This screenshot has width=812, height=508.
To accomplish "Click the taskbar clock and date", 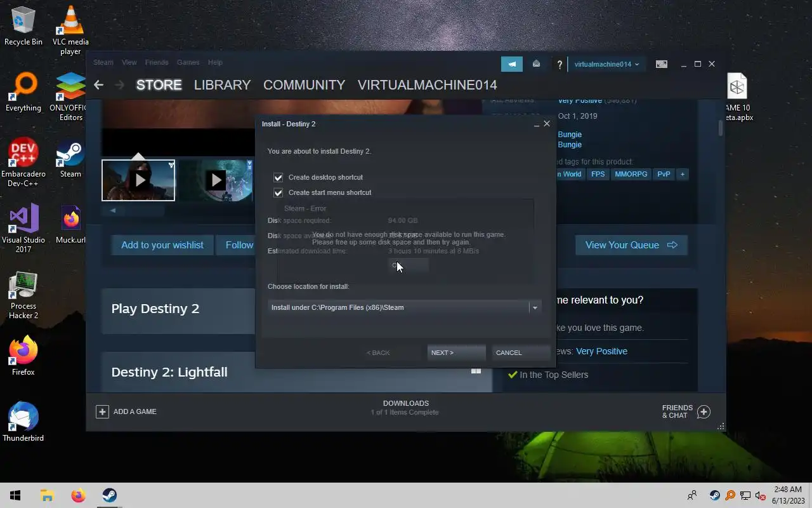I will 787,495.
